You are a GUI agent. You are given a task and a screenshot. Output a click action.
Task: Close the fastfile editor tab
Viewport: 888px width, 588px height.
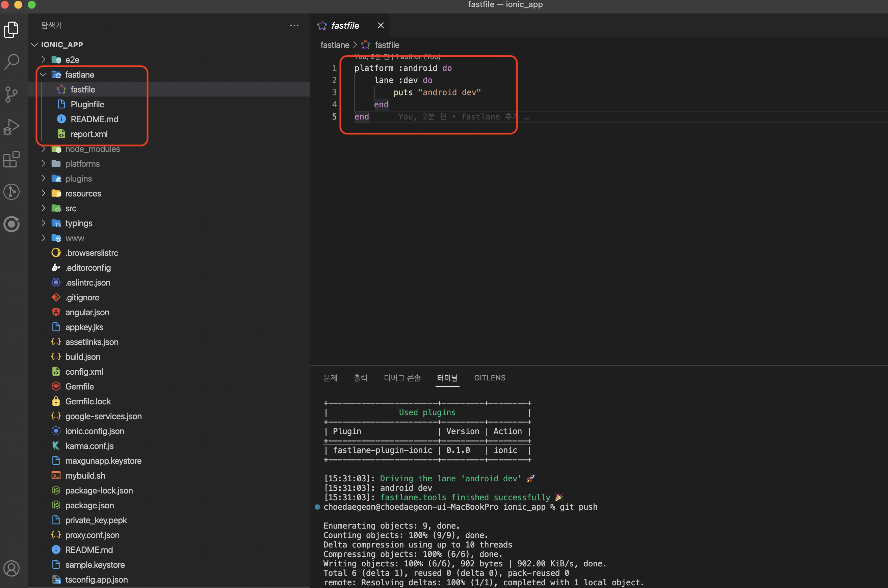click(381, 26)
